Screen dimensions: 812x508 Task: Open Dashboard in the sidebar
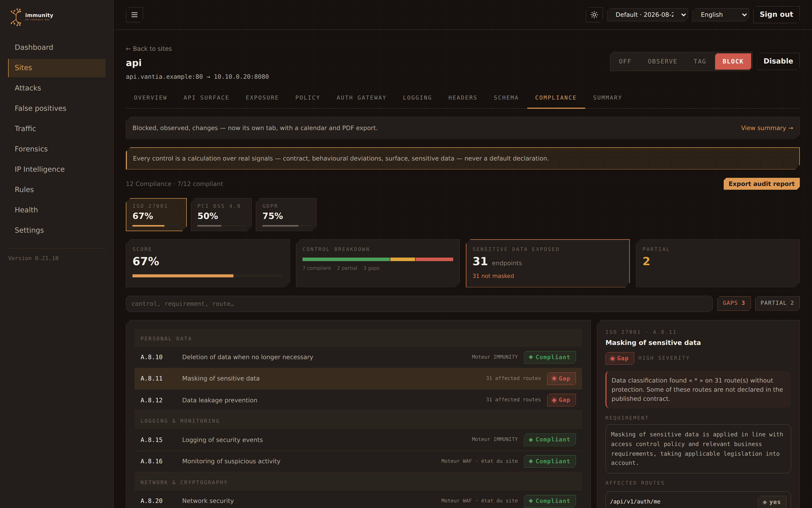point(57,47)
